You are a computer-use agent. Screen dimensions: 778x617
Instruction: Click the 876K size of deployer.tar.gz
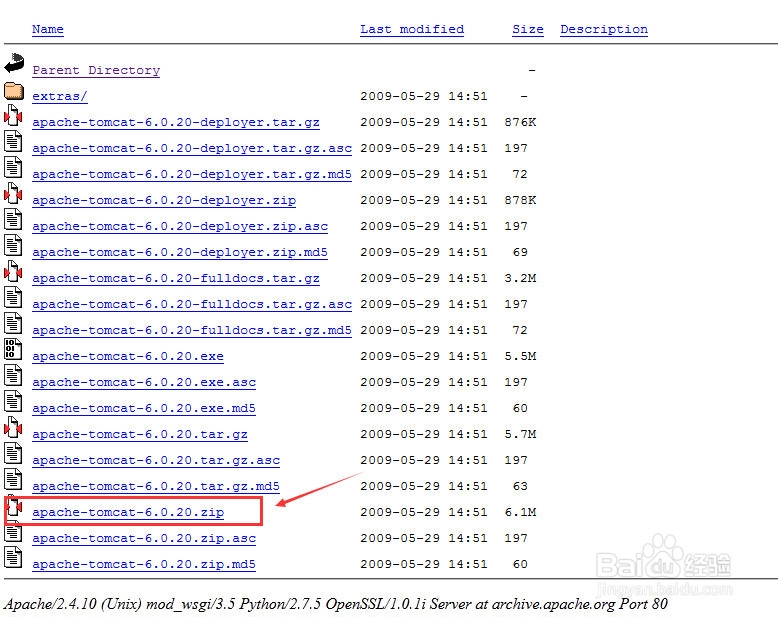520,122
